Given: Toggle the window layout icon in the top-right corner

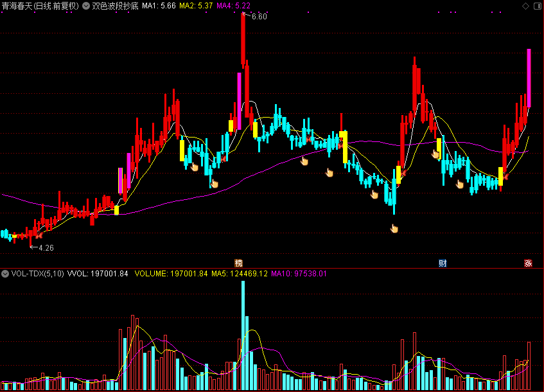Looking at the screenshot, I should tap(538, 6).
